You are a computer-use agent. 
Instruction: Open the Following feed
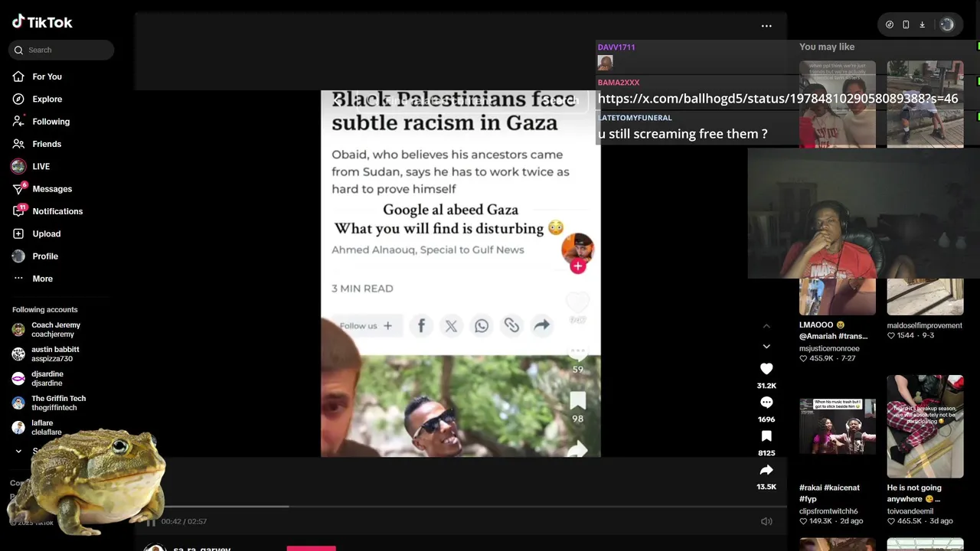pos(51,122)
